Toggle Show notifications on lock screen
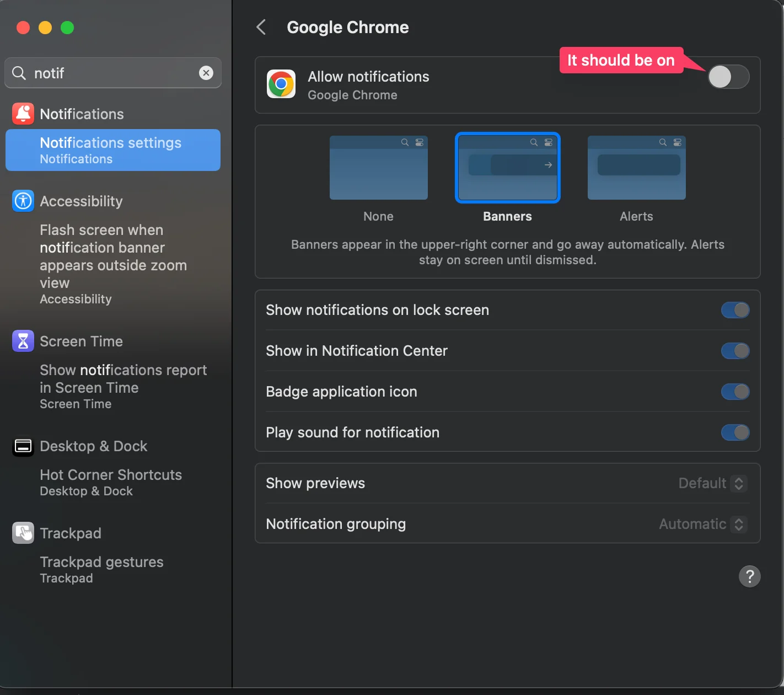The image size is (784, 695). [735, 310]
